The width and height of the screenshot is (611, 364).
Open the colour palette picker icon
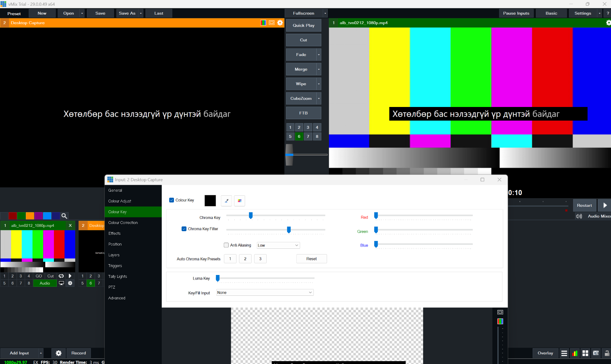coord(239,201)
